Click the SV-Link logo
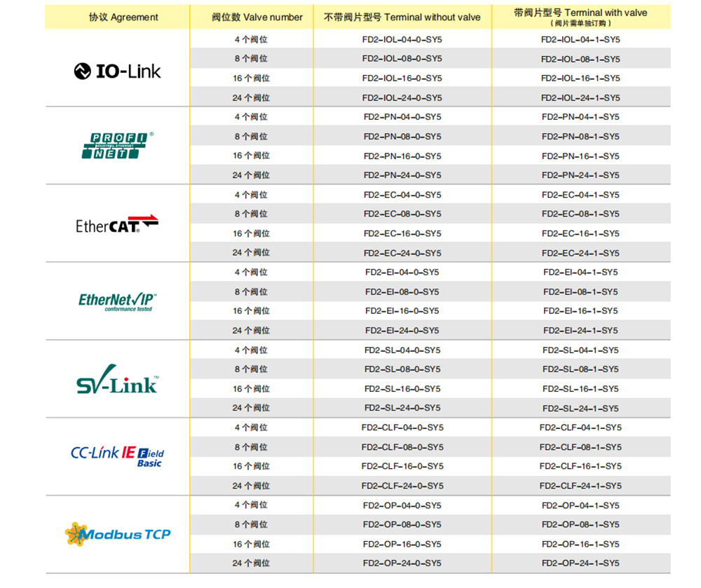 (x=118, y=379)
